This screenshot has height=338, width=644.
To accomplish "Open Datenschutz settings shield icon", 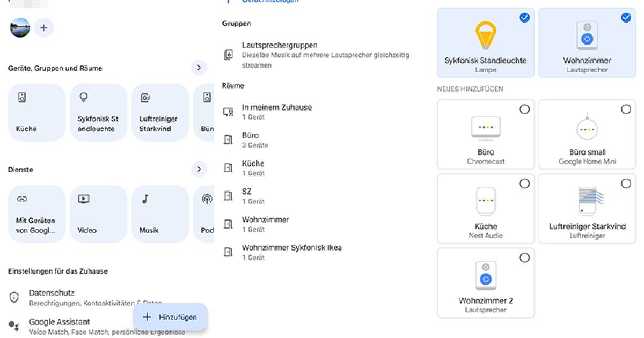I will pos(14,297).
